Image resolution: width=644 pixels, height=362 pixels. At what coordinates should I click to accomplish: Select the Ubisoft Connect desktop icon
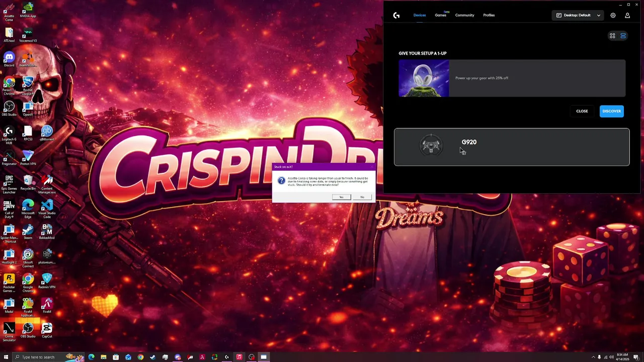click(28, 258)
